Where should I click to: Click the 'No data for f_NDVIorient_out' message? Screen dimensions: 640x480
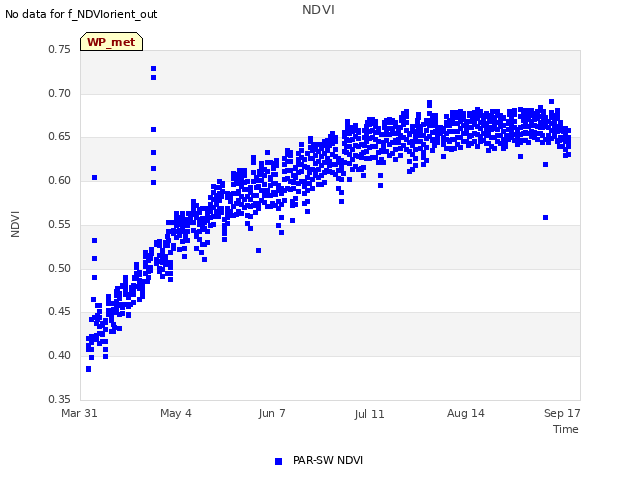click(x=81, y=14)
